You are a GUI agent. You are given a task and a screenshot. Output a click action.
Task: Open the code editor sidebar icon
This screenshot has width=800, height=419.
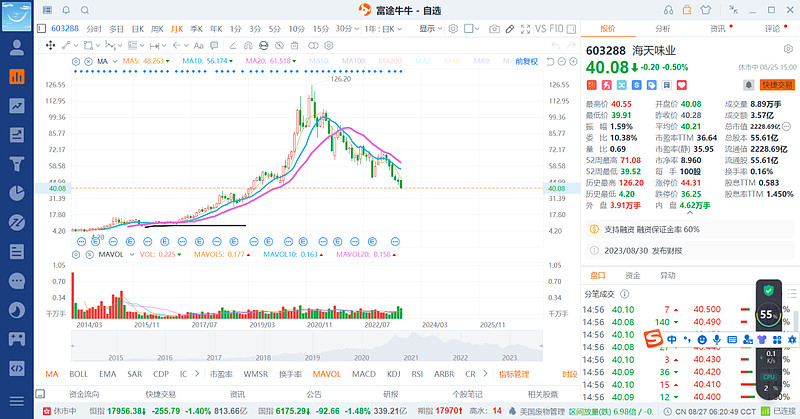tap(17, 368)
